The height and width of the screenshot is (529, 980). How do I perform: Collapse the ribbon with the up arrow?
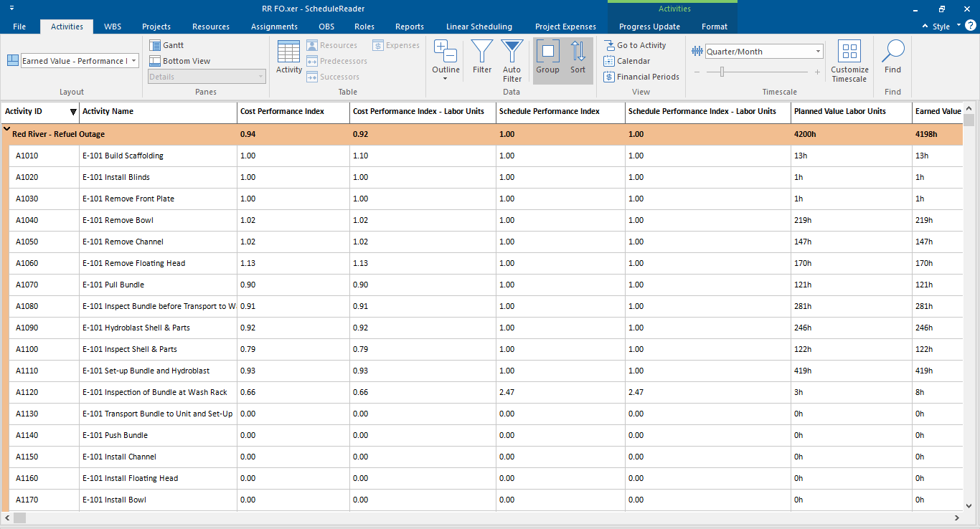[x=926, y=27]
